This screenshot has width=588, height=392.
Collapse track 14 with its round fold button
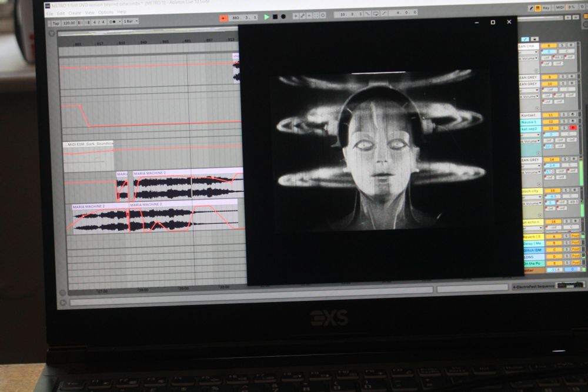click(x=539, y=185)
